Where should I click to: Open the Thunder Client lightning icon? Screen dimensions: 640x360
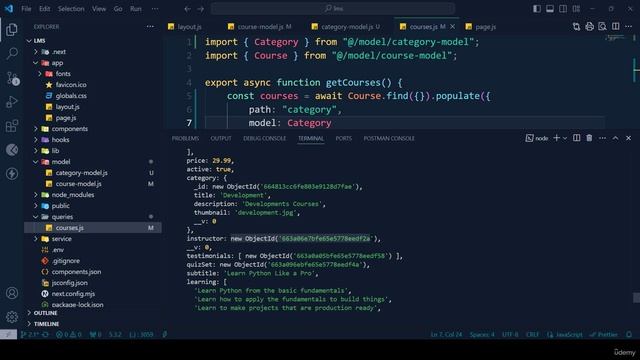(12, 173)
